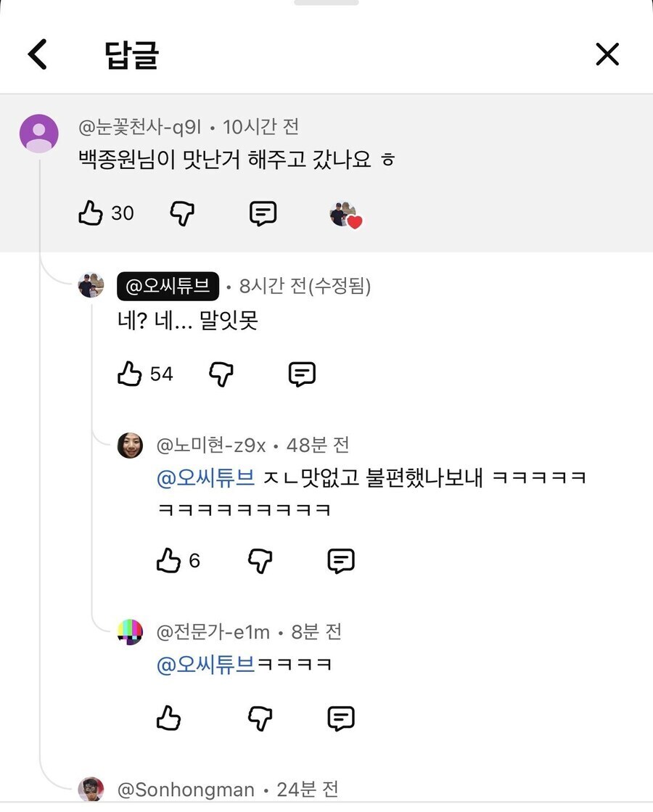
Task: Like @오씨튜브's reply "네? 네... 말잇못"
Action: (128, 374)
